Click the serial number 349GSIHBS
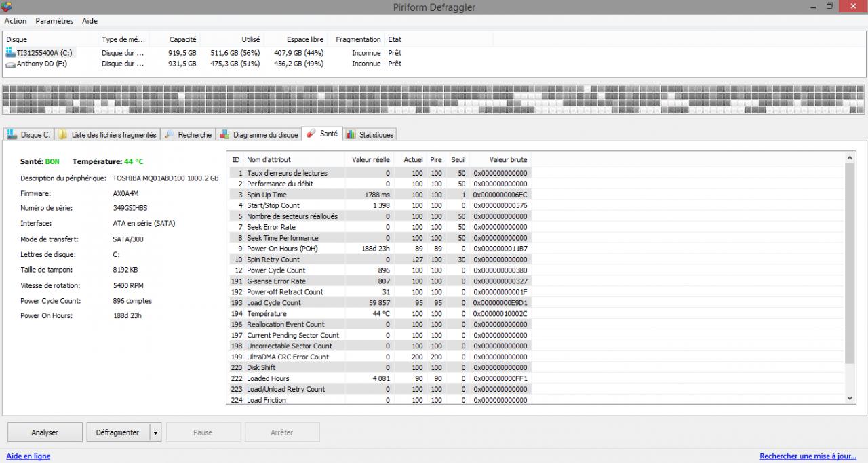The height and width of the screenshot is (463, 868). 130,208
